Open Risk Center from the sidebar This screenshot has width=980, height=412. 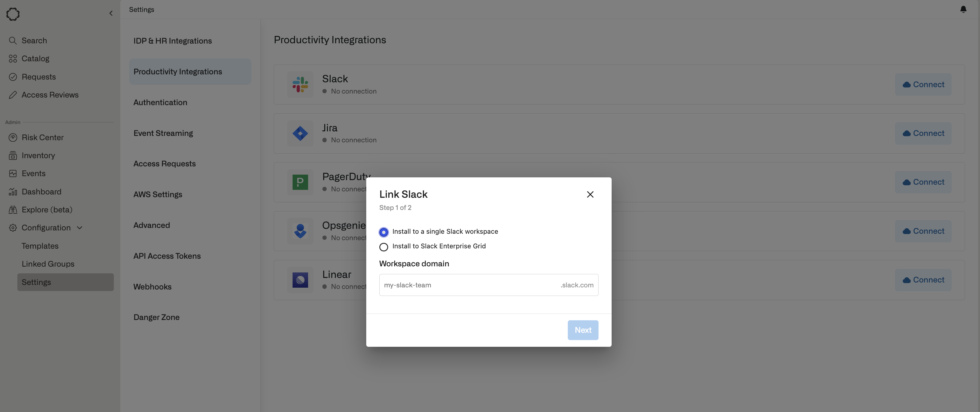42,137
